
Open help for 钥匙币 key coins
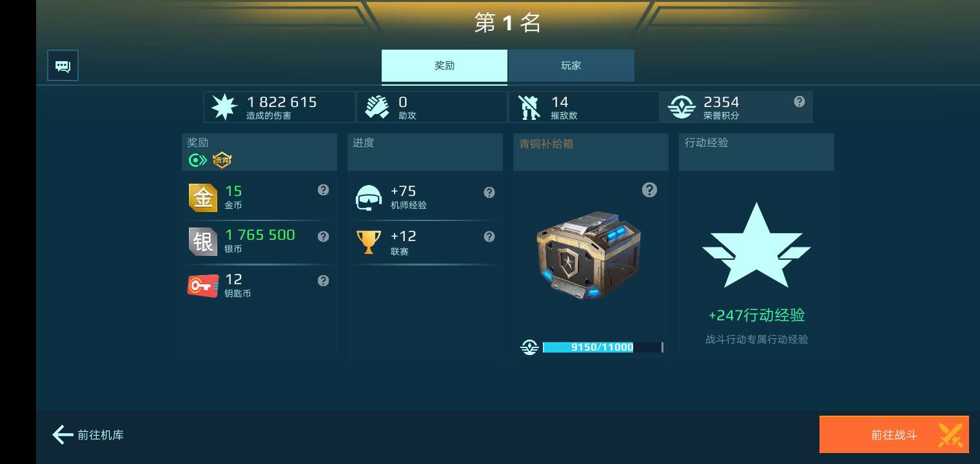tap(324, 280)
